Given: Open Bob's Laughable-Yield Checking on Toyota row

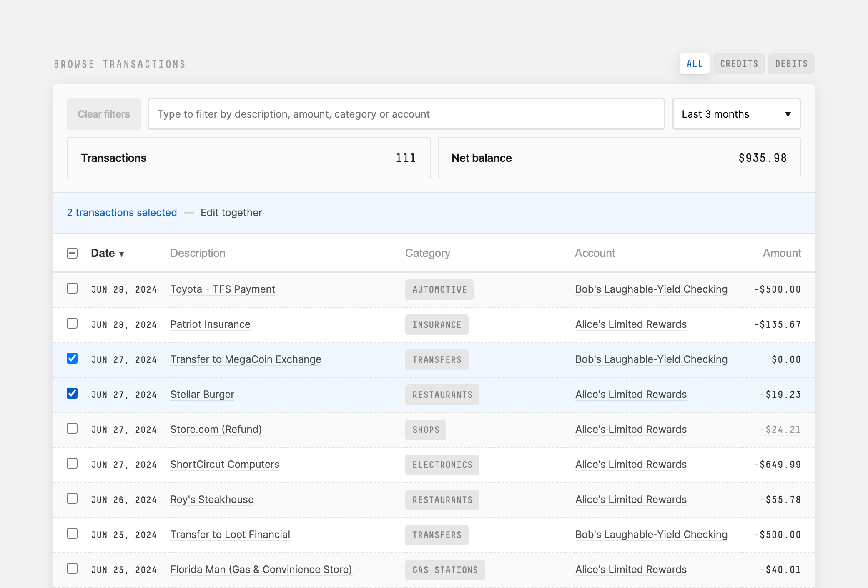Looking at the screenshot, I should [652, 289].
